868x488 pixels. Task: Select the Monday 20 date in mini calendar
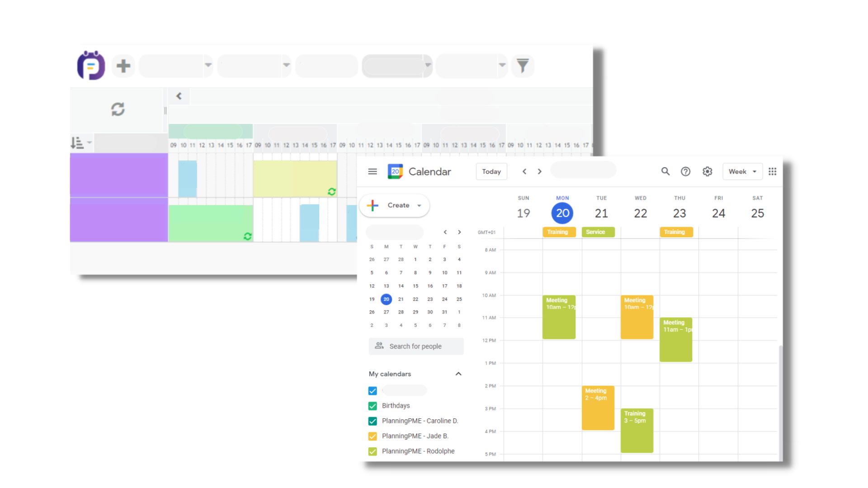[387, 299]
